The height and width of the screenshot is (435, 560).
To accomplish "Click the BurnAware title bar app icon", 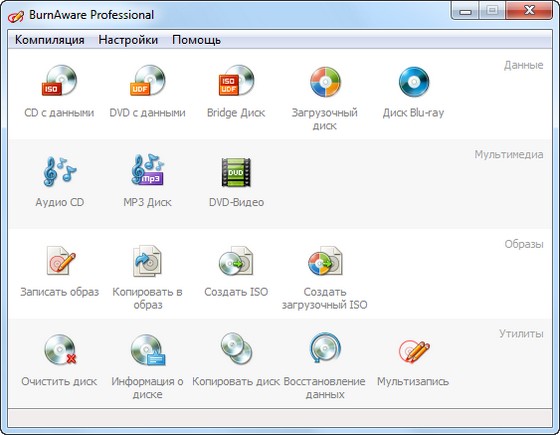I will (x=16, y=16).
